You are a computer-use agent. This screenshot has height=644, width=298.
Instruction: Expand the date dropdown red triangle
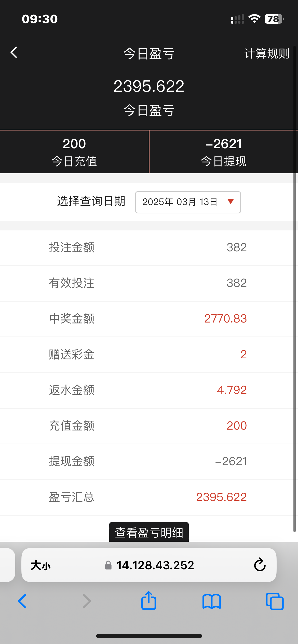(231, 201)
